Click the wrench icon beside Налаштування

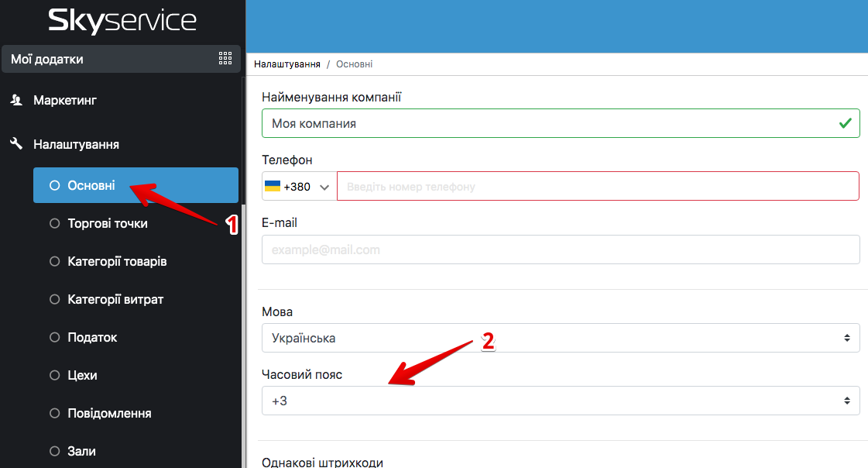(15, 144)
